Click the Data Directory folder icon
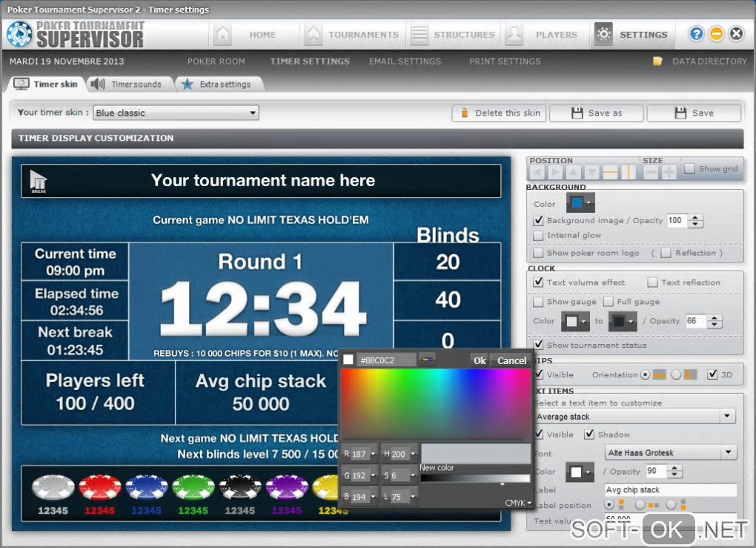The width and height of the screenshot is (756, 548). click(657, 62)
